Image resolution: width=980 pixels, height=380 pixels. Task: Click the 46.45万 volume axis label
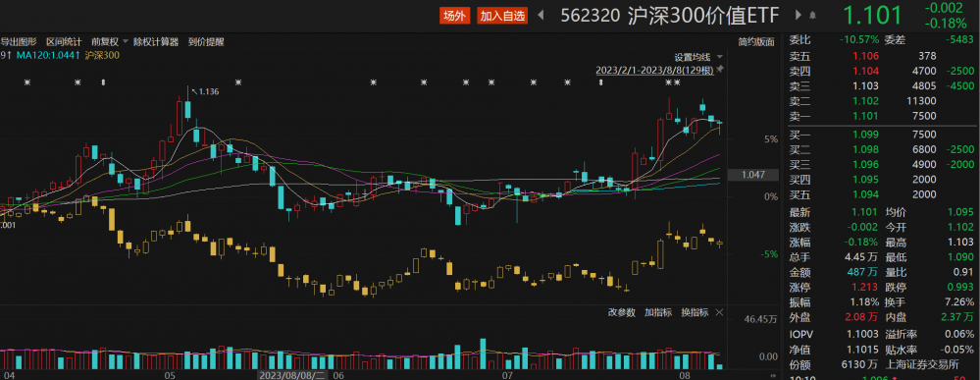759,319
